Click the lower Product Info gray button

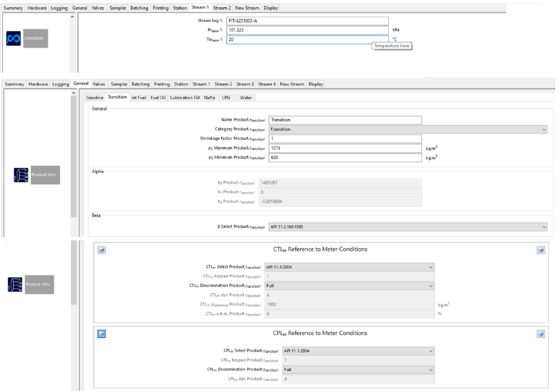pos(39,284)
